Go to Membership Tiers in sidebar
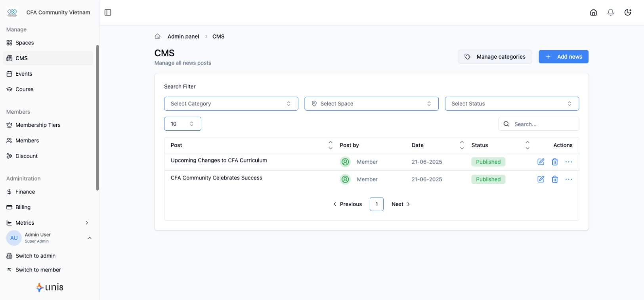Screen dimensions: 644x300 coord(38,125)
